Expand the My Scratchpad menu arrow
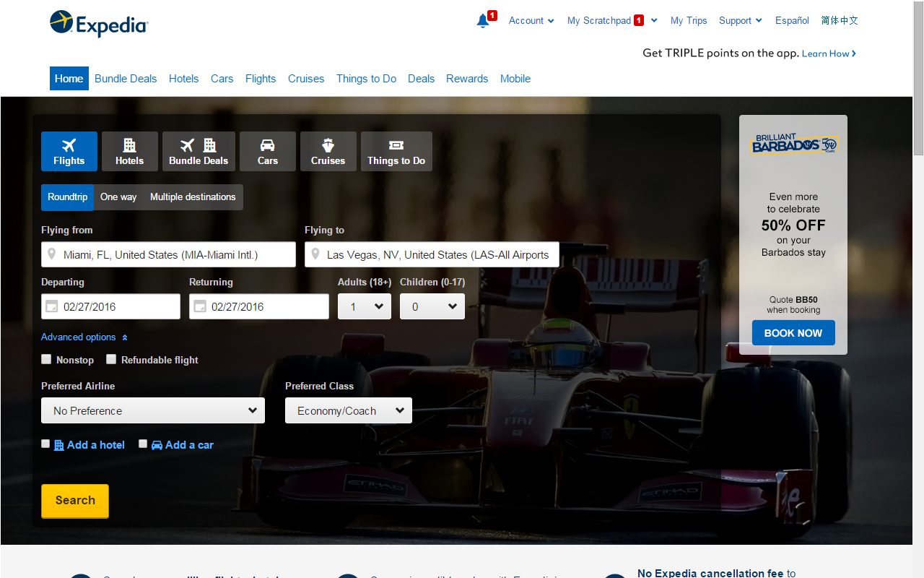Screen dimensions: 924x578 coord(654,20)
